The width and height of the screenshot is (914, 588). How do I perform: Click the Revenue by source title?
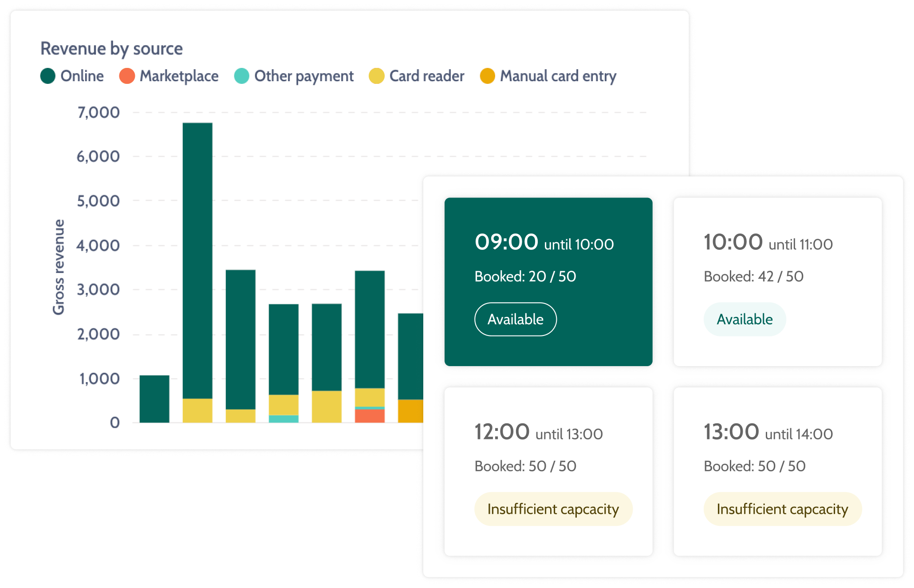click(x=111, y=48)
